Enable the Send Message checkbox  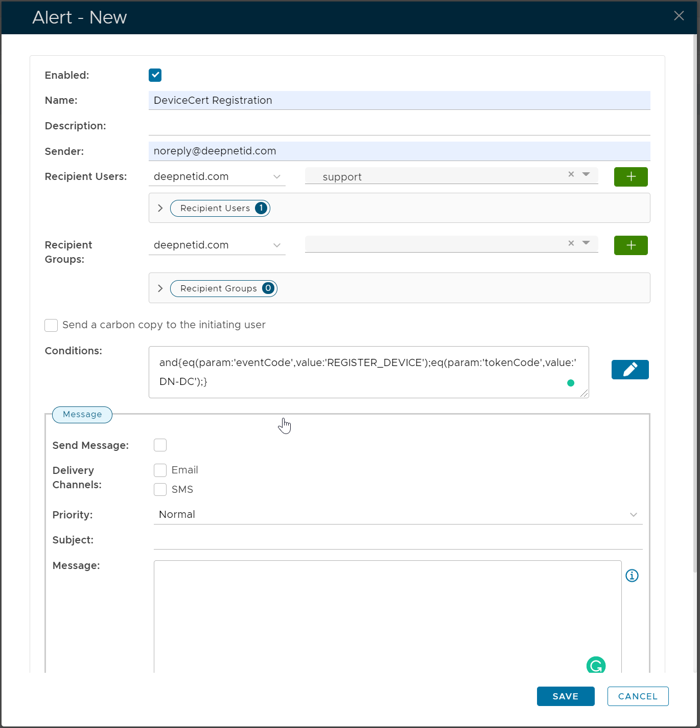click(160, 445)
